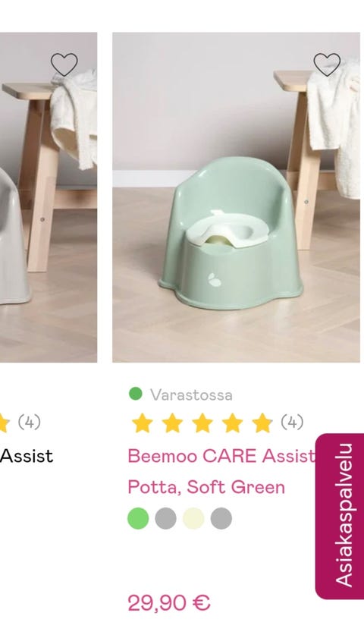View the (4) reviews of the left product
The height and width of the screenshot is (635, 364).
pyautogui.click(x=29, y=423)
